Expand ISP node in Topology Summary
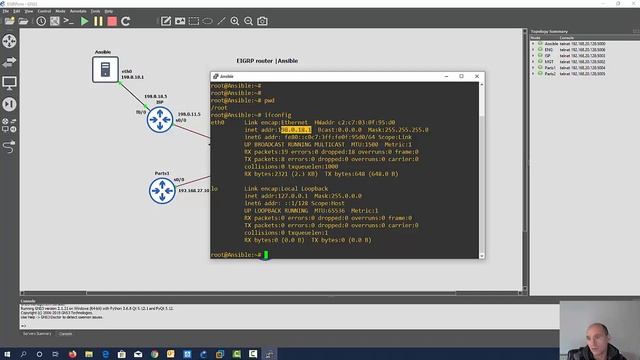 tap(533, 56)
